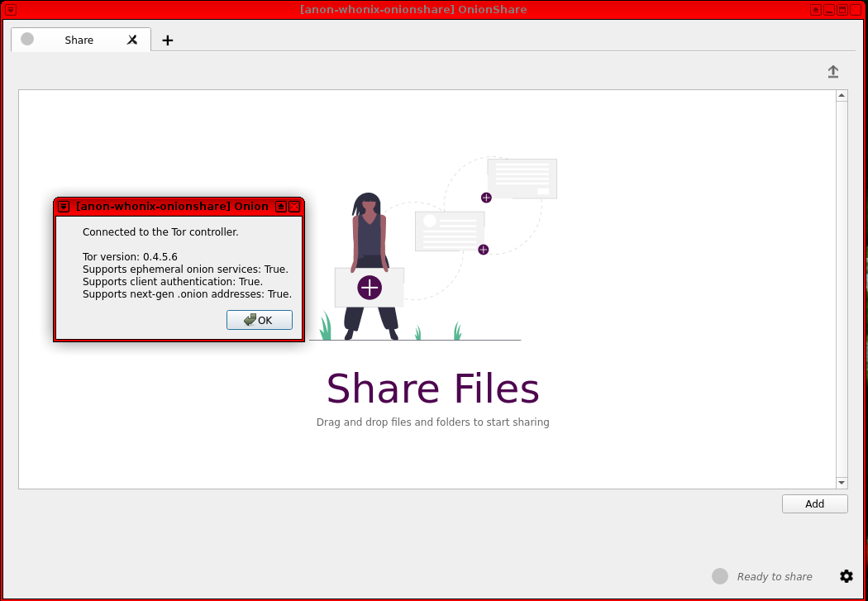Close the Share tab using its X
The image size is (868, 601).
(x=132, y=40)
